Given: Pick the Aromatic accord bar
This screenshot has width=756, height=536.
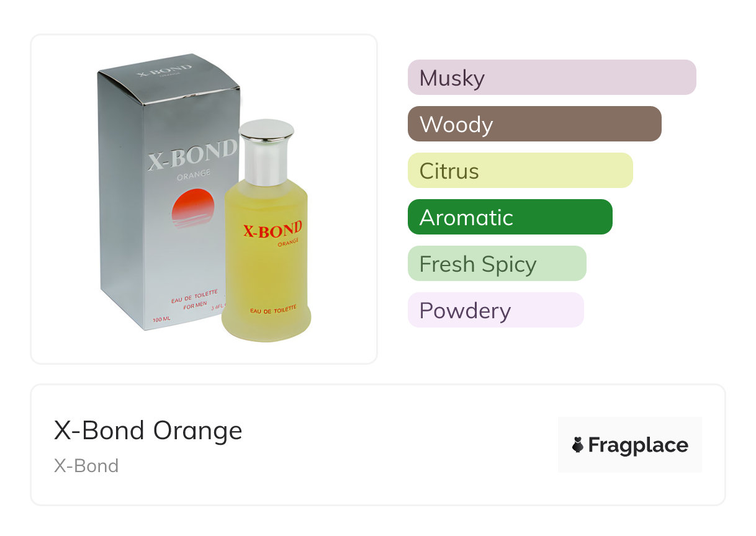Looking at the screenshot, I should [510, 217].
